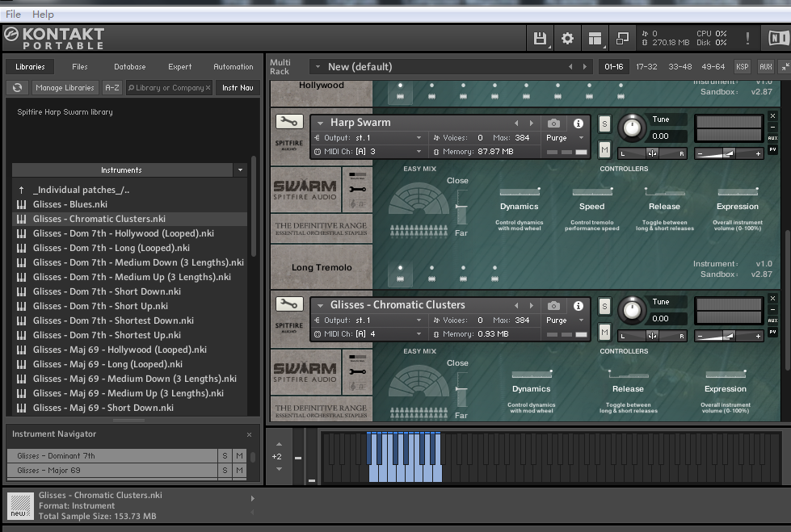Go to next Harp Swarm patch arrow
791x532 pixels.
click(531, 123)
